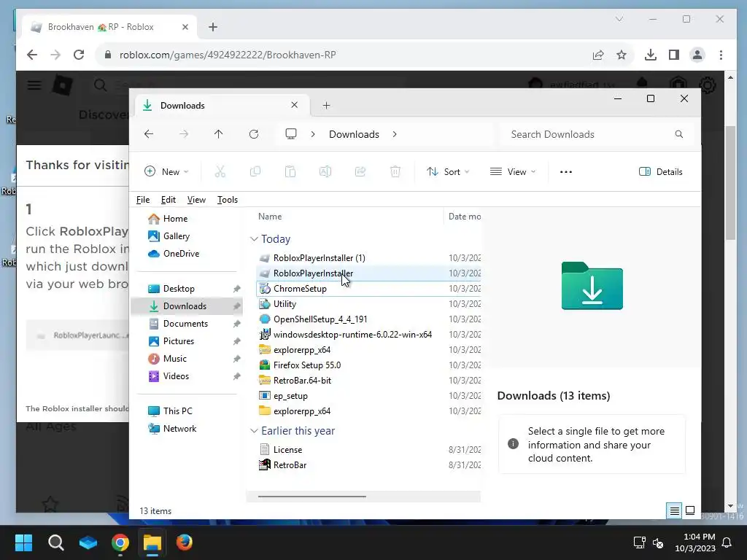Go back in File Explorer
The width and height of the screenshot is (747, 560).
pyautogui.click(x=149, y=134)
